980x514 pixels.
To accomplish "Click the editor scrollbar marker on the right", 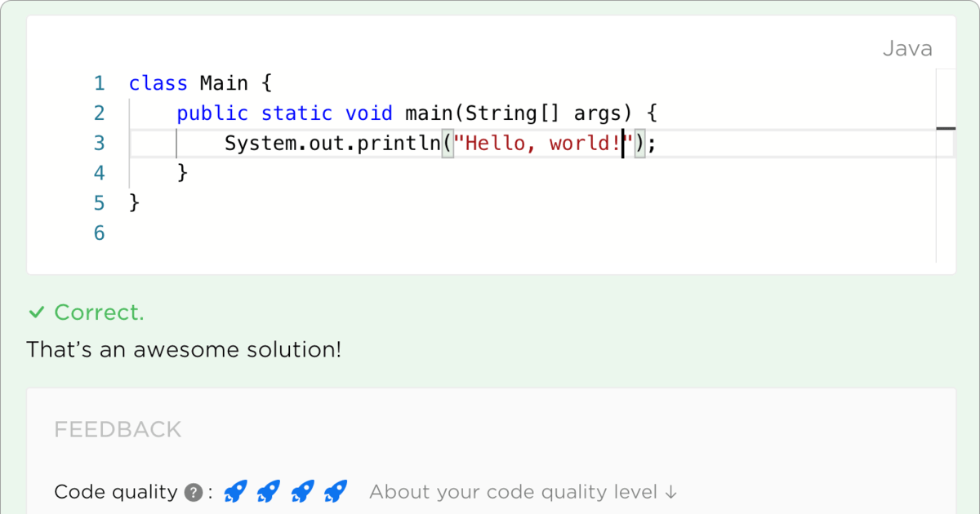I will pyautogui.click(x=946, y=129).
